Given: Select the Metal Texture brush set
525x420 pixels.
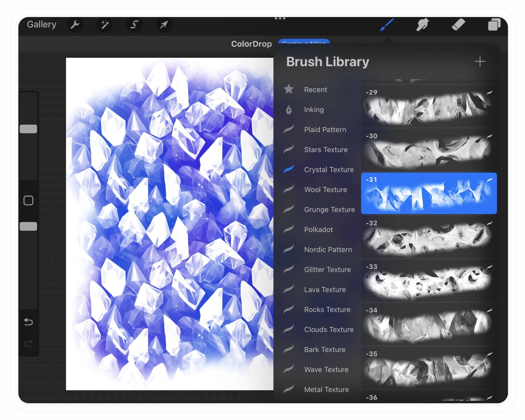Looking at the screenshot, I should point(319,390).
